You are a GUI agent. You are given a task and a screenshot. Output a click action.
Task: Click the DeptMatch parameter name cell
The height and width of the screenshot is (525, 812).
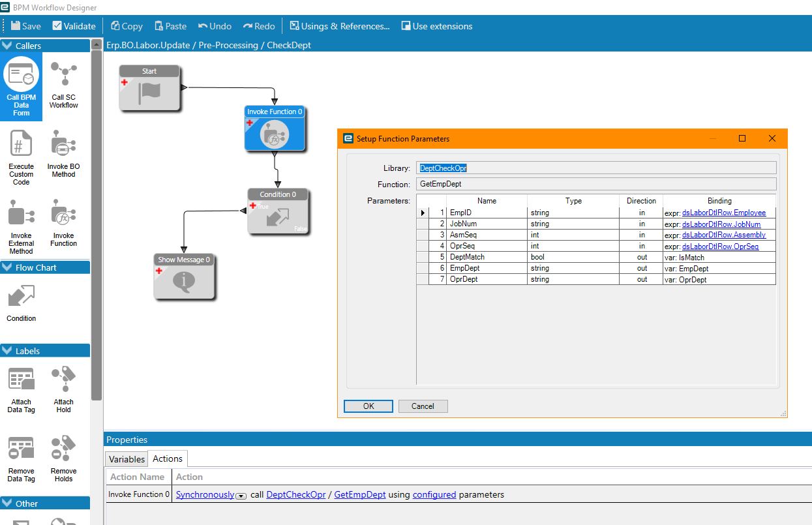click(x=487, y=257)
